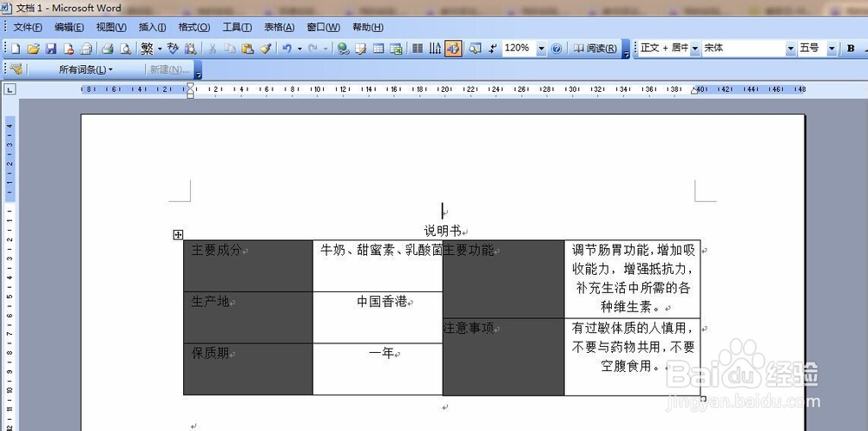Viewport: 868px width, 431px height.
Task: Click the tab stop selector at ruler corner
Action: click(10, 89)
